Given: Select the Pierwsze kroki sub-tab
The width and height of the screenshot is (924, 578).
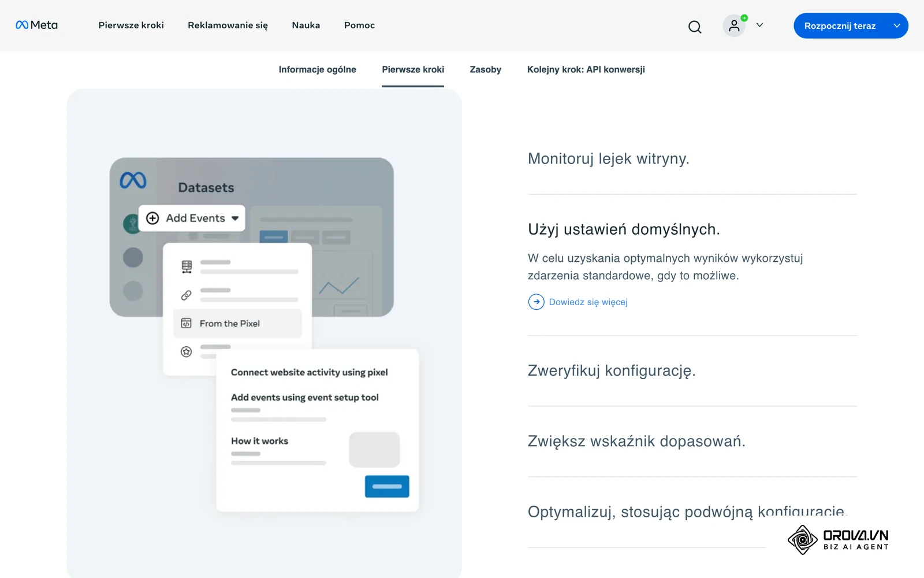Looking at the screenshot, I should click(413, 69).
